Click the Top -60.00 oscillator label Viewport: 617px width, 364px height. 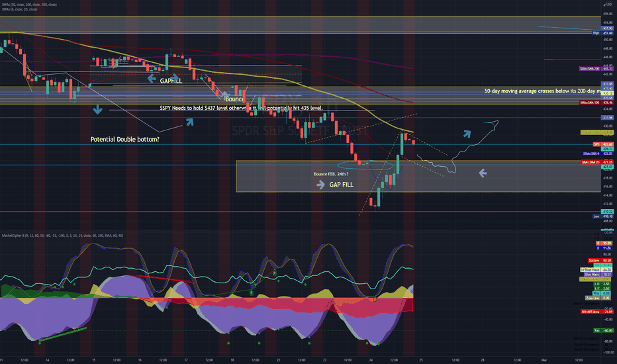pyautogui.click(x=604, y=330)
